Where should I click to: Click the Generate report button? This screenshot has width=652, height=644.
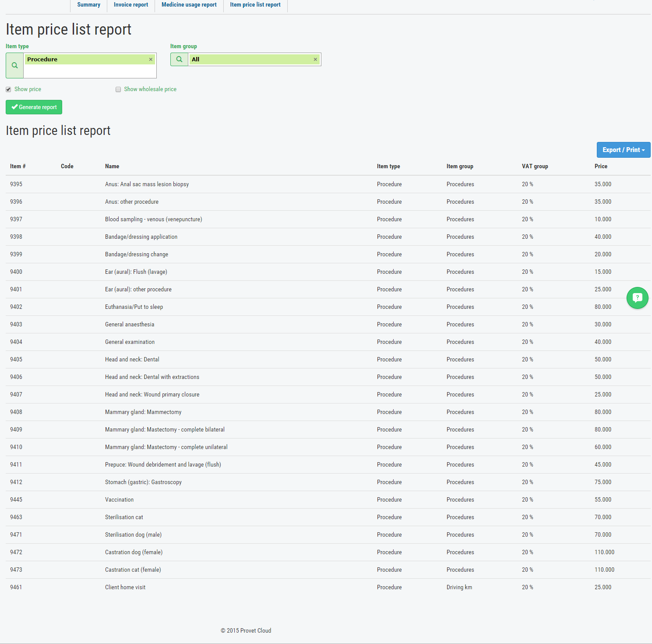pos(34,107)
